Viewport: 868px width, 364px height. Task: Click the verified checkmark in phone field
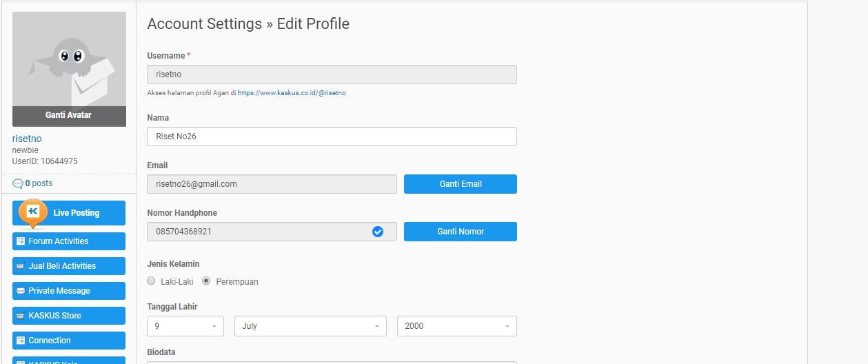pyautogui.click(x=378, y=232)
